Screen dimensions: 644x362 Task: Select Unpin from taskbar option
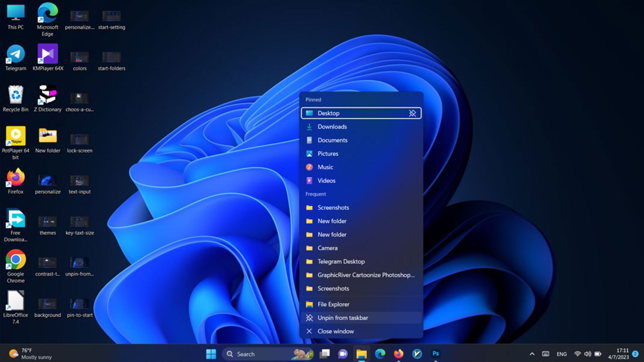click(x=342, y=318)
